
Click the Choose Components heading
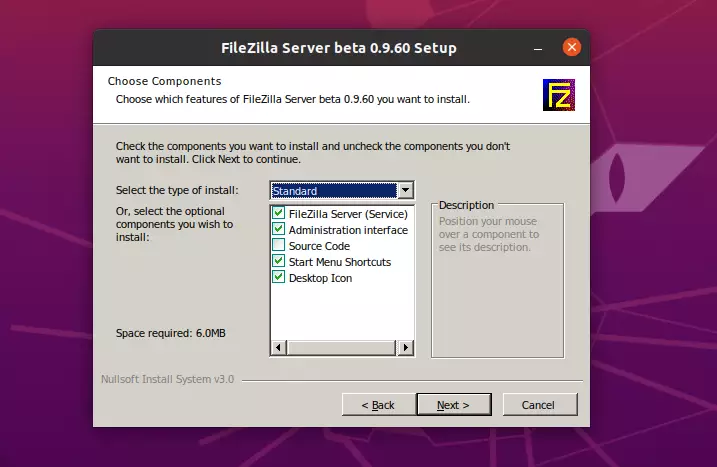point(165,81)
